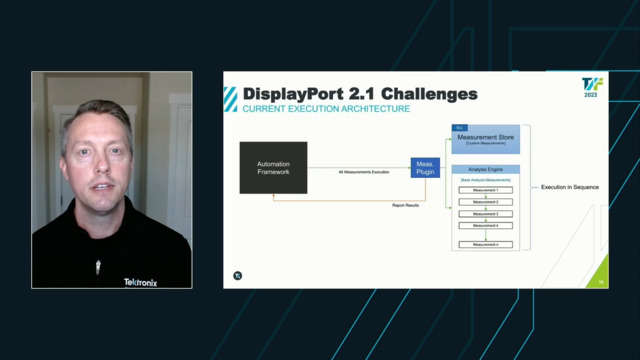Click '[Custom Measurements]' caption under Measurement Store
Viewport: 640px width, 360px height.
(486, 144)
